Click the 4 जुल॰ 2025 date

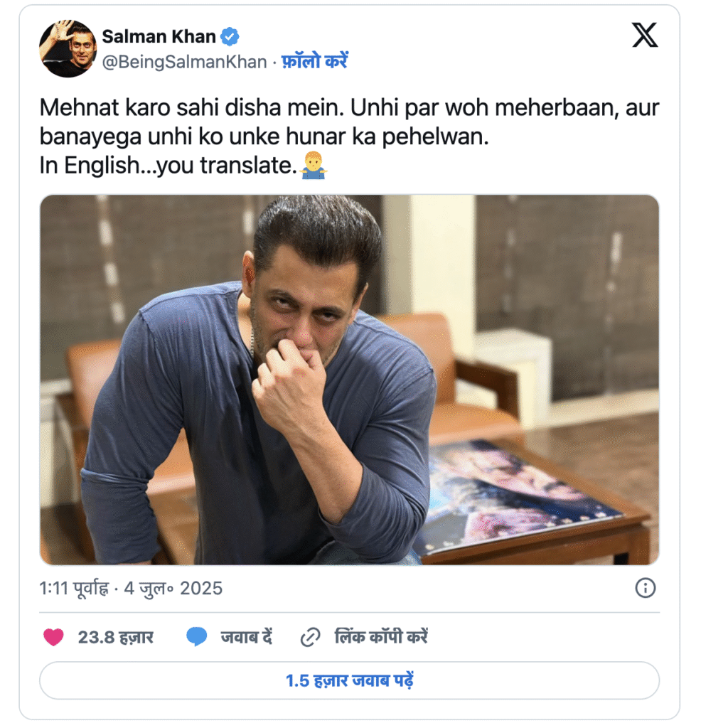coord(173,588)
